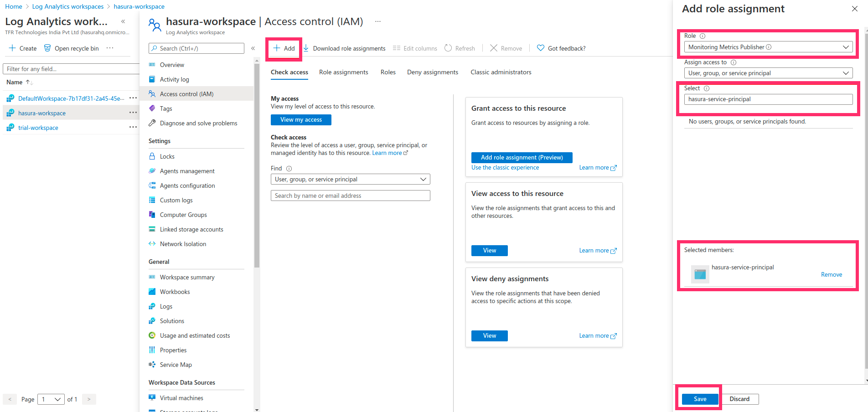Open the Assign access to dropdown
868x412 pixels.
tap(768, 73)
